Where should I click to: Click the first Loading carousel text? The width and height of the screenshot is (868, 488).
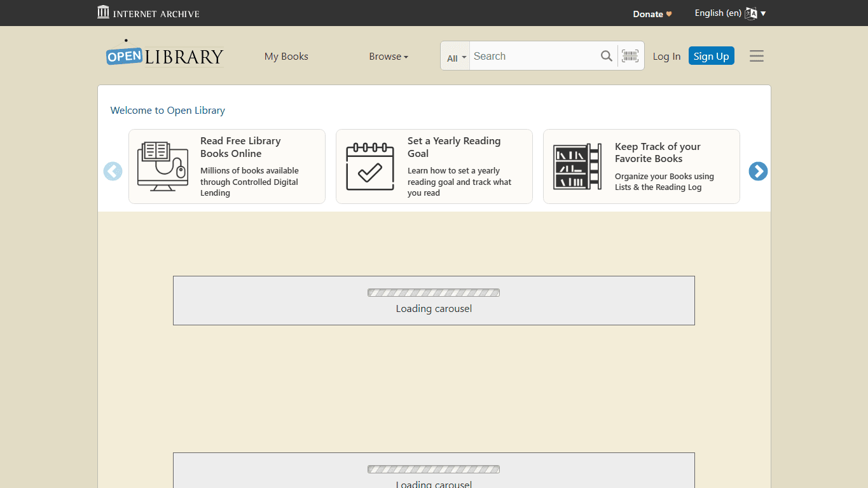coord(434,309)
